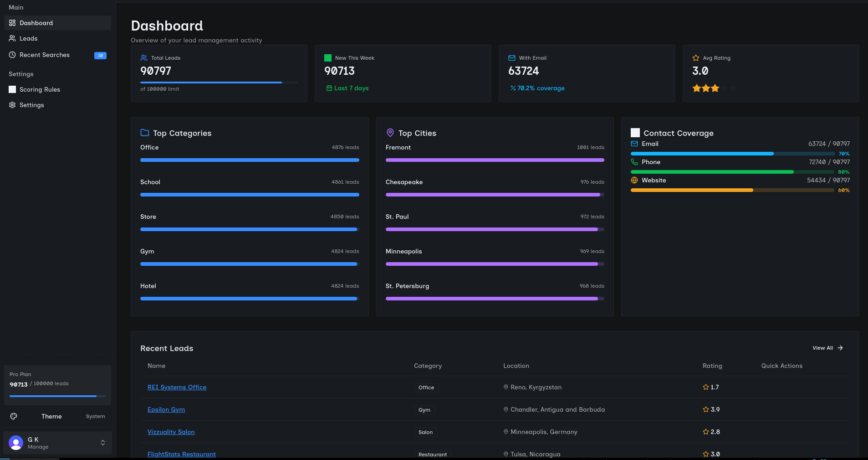Viewport: 868px width, 460px height.
Task: Click the Office category tag
Action: (x=426, y=388)
